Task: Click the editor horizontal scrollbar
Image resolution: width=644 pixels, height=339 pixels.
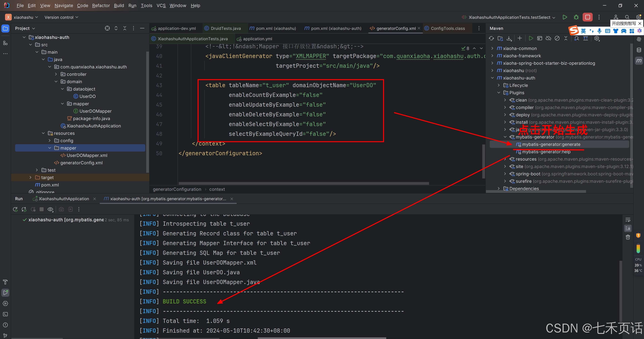Action: point(304,183)
